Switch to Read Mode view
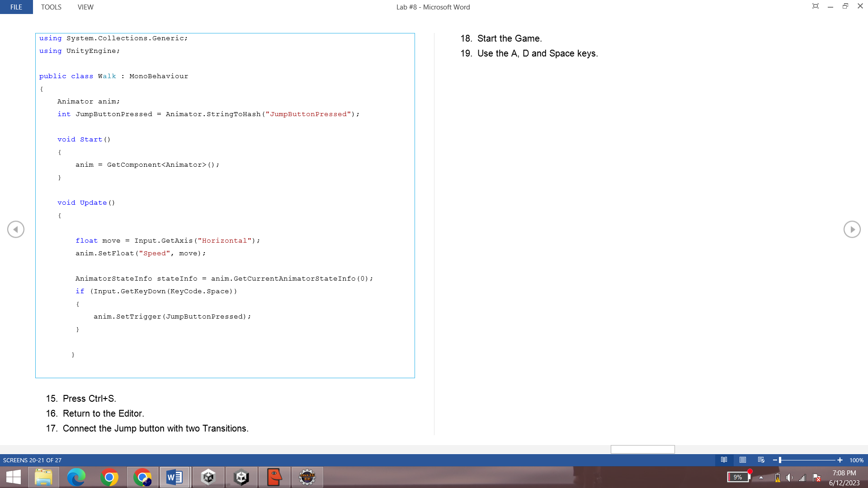The width and height of the screenshot is (868, 488). point(724,460)
